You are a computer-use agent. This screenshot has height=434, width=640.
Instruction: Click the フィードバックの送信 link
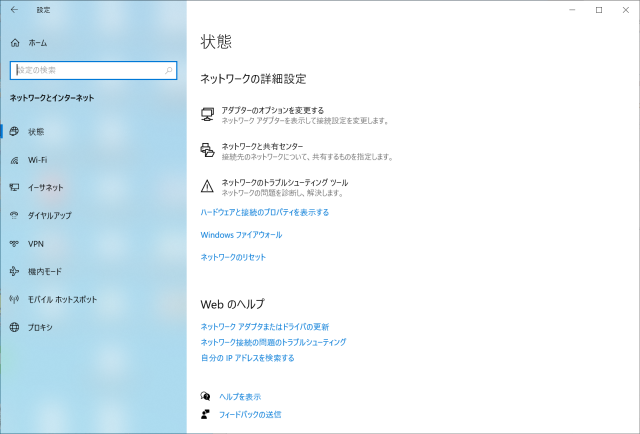[250, 414]
